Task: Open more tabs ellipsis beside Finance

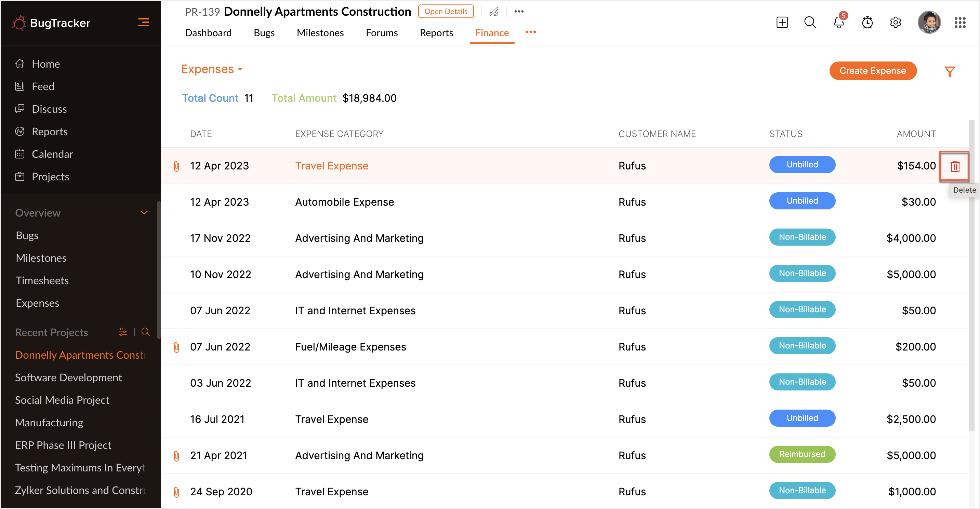Action: pyautogui.click(x=530, y=32)
